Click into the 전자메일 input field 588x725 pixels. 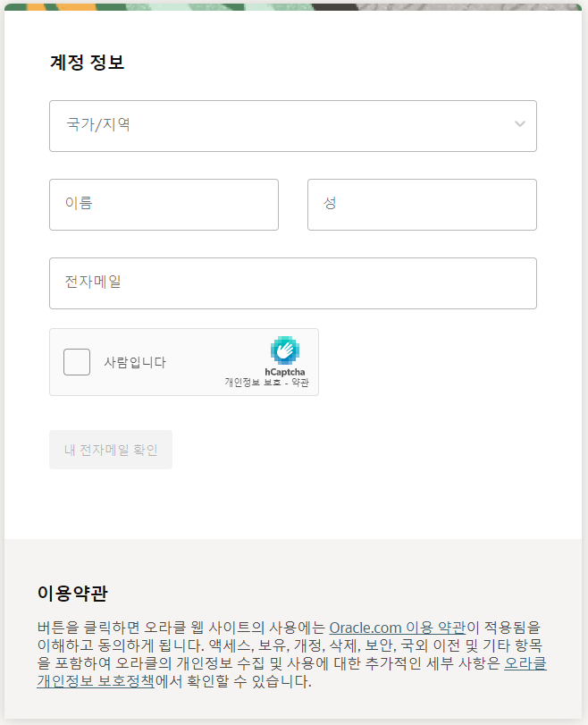click(x=293, y=283)
